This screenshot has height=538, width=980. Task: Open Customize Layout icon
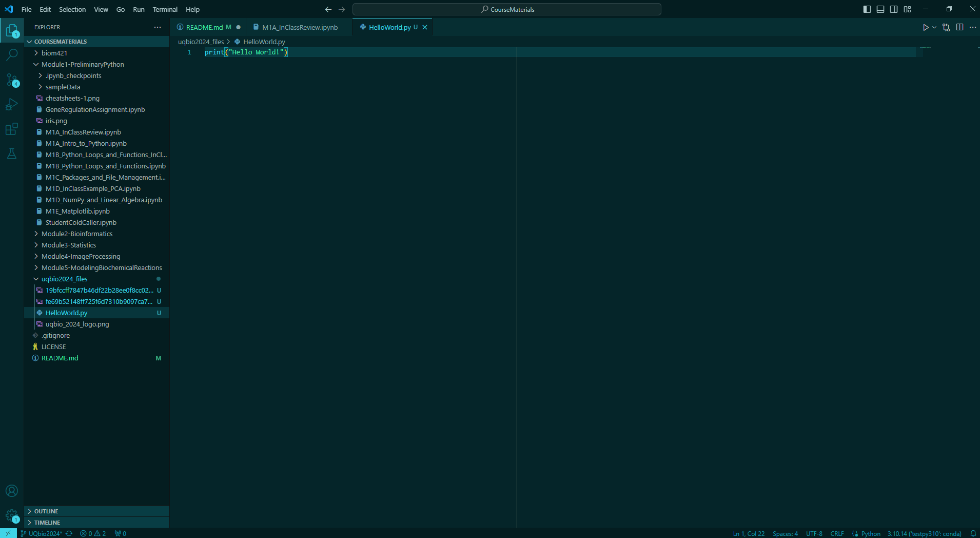pos(908,9)
